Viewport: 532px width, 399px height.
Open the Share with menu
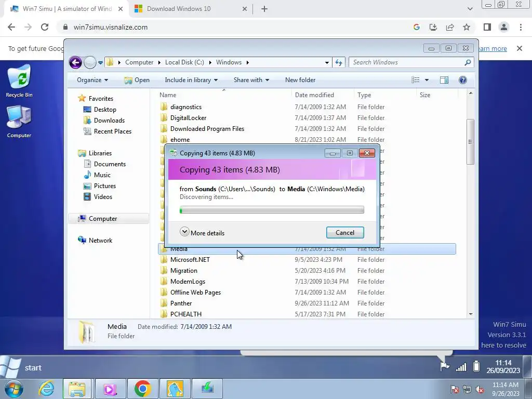pos(251,80)
